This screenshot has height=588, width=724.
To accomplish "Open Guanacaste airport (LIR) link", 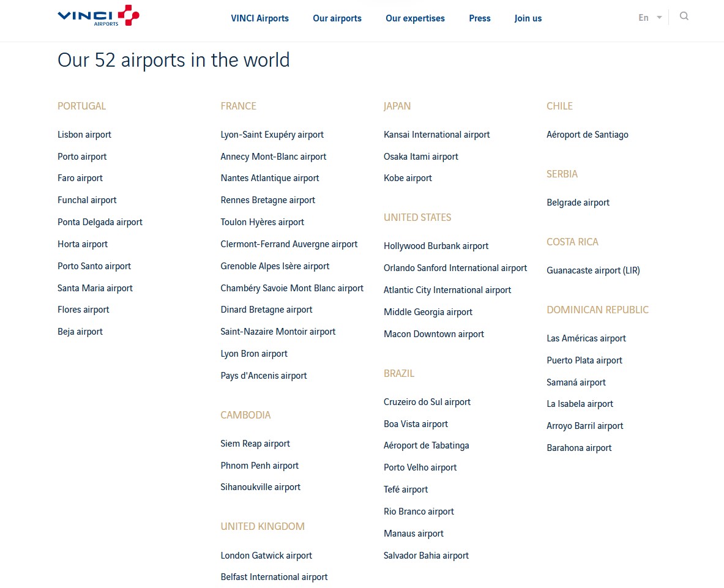I will pyautogui.click(x=593, y=270).
